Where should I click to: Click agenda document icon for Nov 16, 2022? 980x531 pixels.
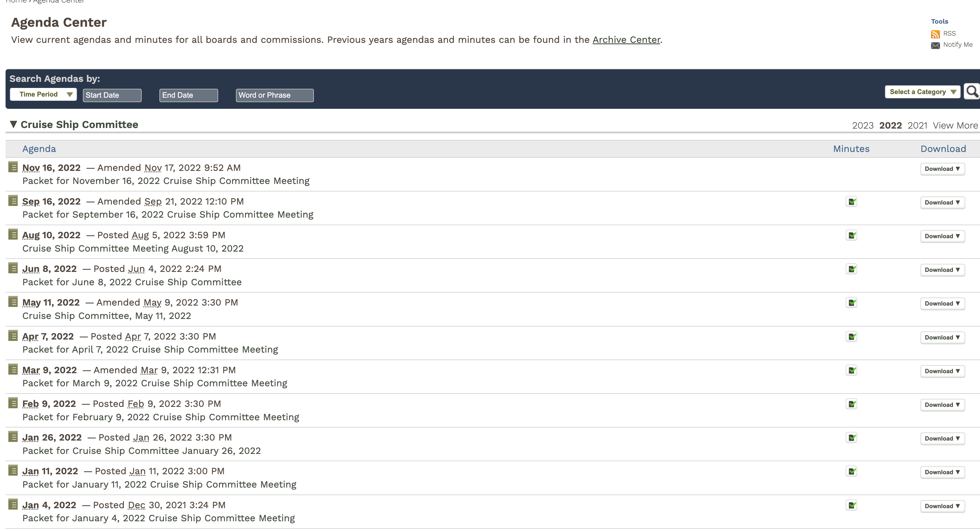(13, 167)
